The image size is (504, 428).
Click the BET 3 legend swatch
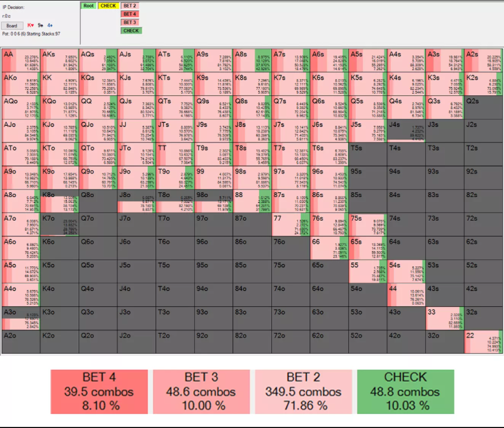201,391
